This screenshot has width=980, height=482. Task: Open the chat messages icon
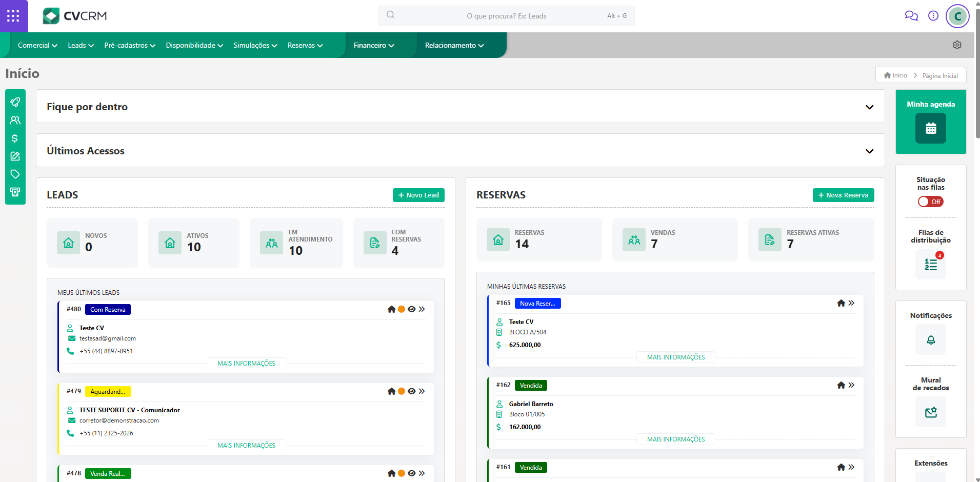[x=911, y=16]
